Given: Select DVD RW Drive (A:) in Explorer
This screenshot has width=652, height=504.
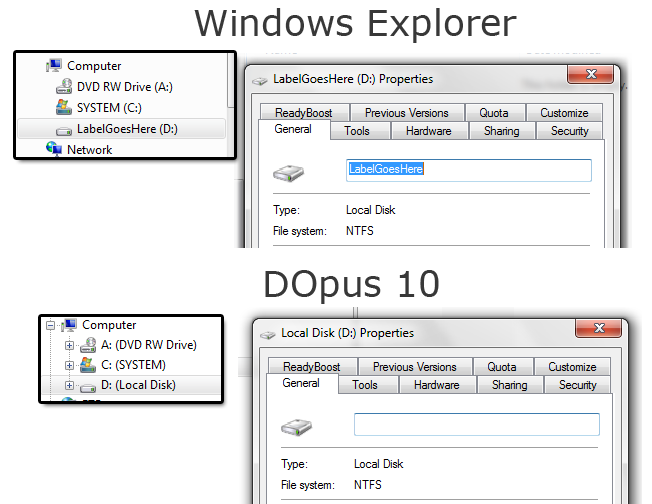Looking at the screenshot, I should point(125,86).
